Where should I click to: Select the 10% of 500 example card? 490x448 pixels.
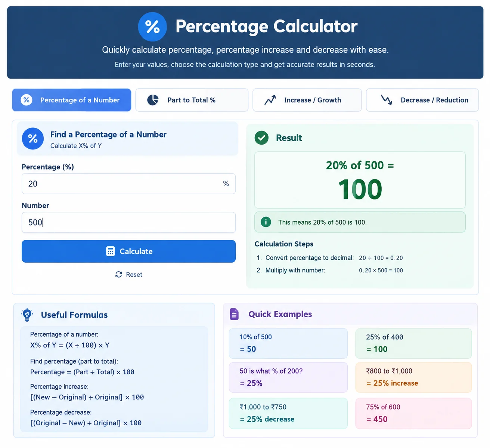288,343
